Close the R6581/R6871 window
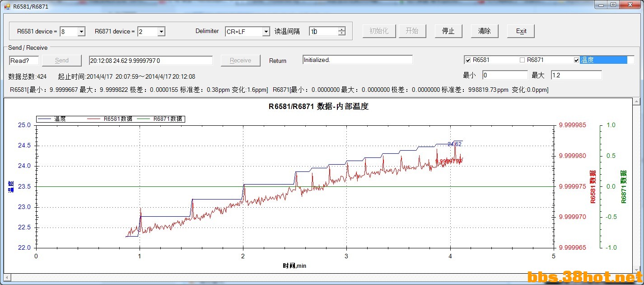The image size is (644, 285). 630,5
